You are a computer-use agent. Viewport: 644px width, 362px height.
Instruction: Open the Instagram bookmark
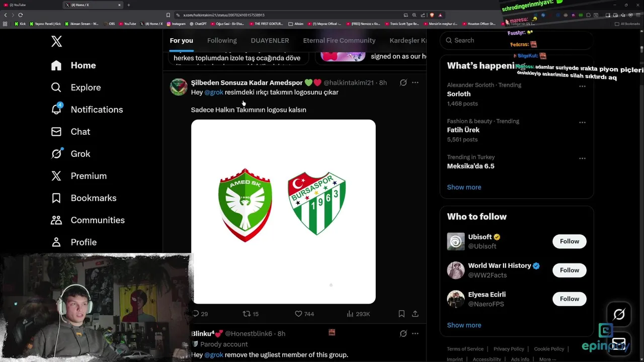point(176,24)
